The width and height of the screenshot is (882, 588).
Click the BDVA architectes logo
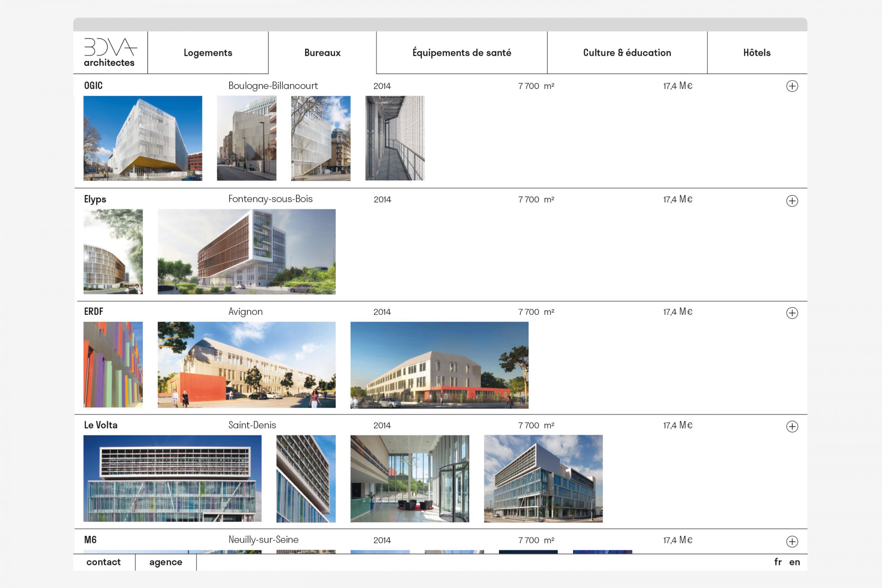[x=110, y=53]
